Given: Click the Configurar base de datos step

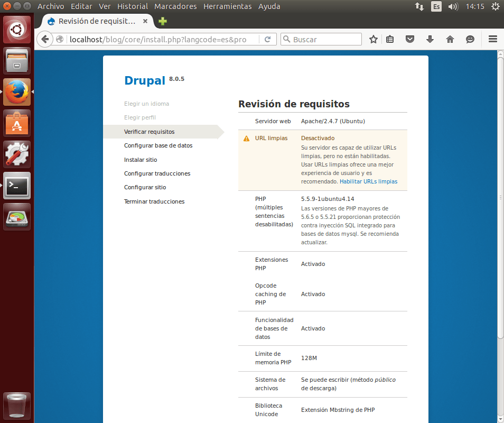Looking at the screenshot, I should 158,145.
